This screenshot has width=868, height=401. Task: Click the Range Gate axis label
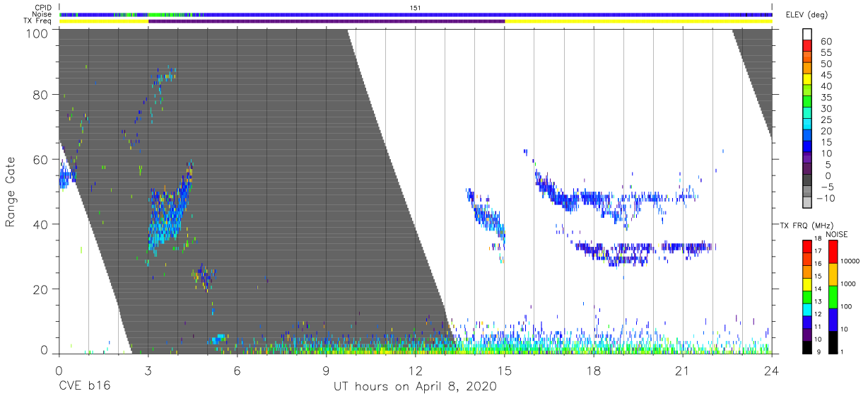[x=11, y=192]
